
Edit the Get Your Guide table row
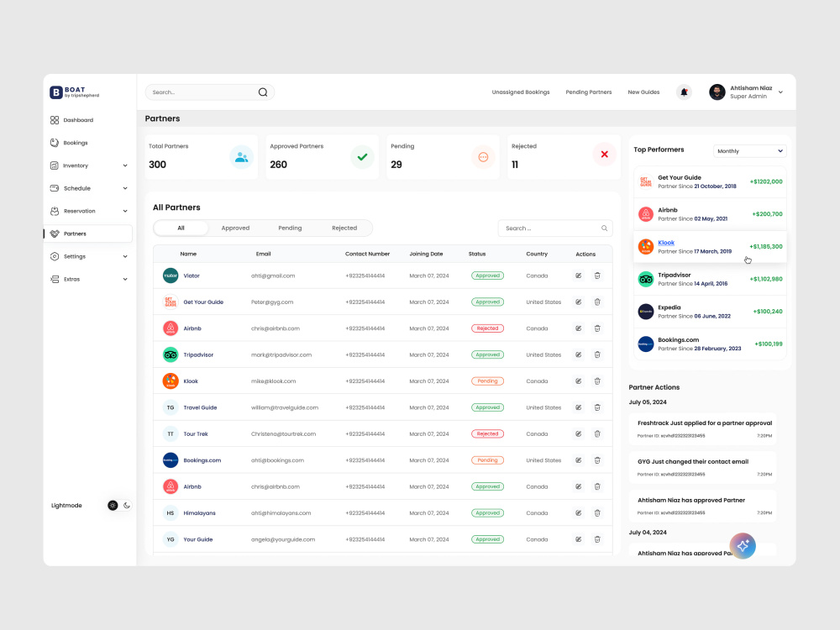pos(579,302)
